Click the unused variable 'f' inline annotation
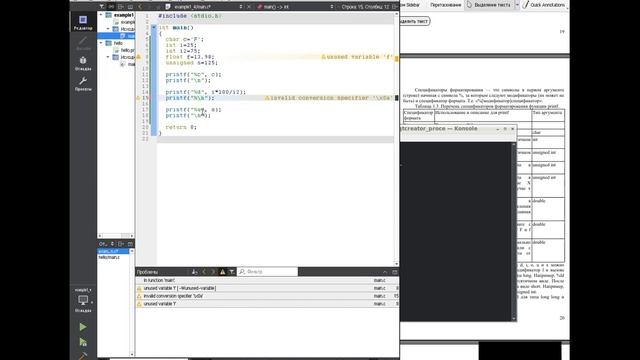Image resolution: width=640 pixels, height=360 pixels. click(358, 57)
